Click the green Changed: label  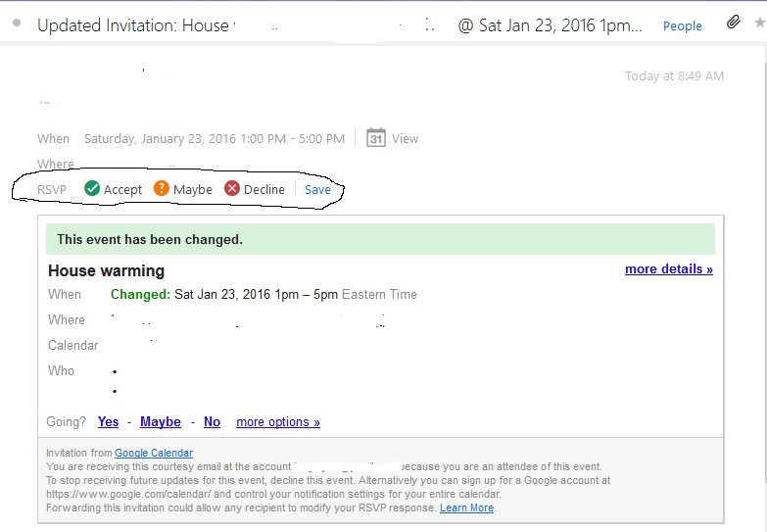[140, 295]
